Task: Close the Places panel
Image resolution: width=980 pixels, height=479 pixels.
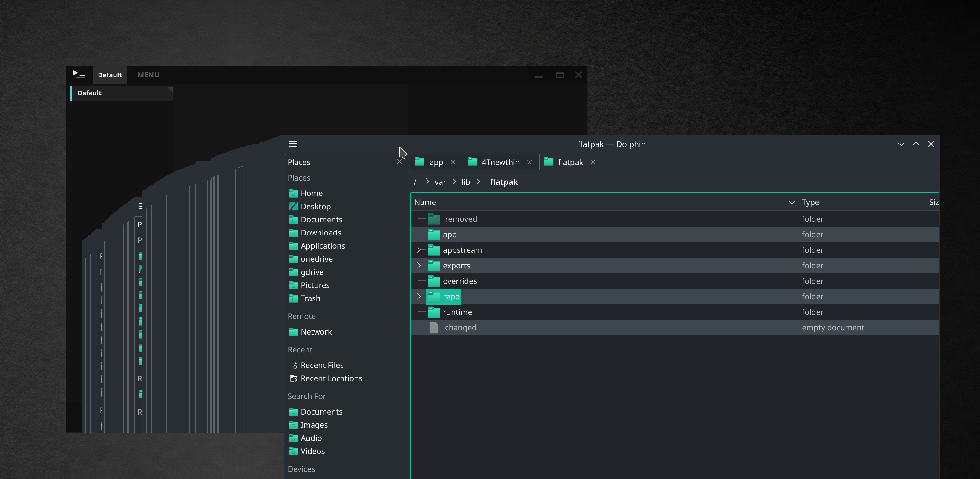Action: click(x=399, y=161)
